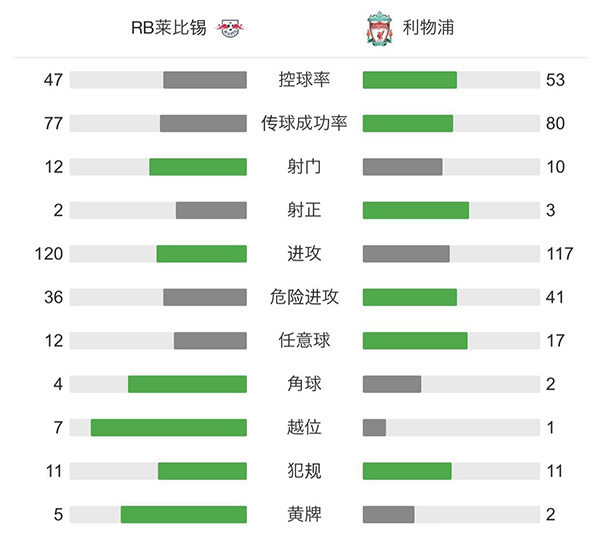600x536 pixels.
Task: Click the 传球成功率 stat label
Action: coord(304,123)
